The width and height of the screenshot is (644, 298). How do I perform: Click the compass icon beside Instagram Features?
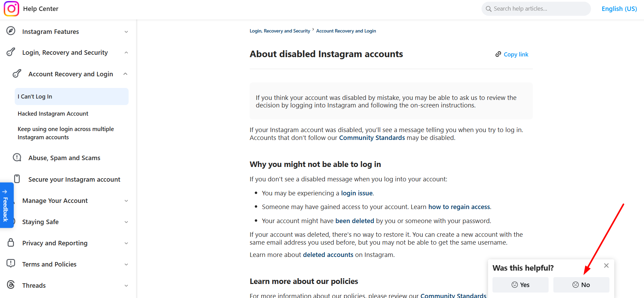(x=11, y=31)
